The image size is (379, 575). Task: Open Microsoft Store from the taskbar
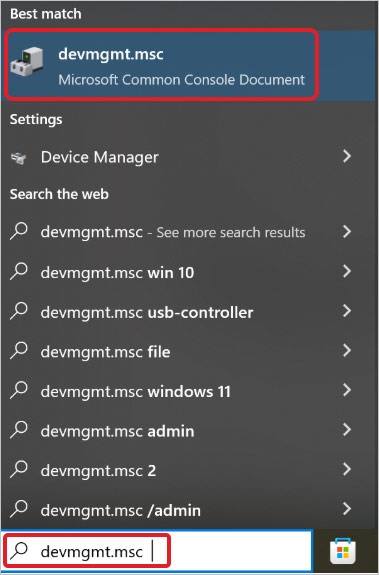point(343,551)
